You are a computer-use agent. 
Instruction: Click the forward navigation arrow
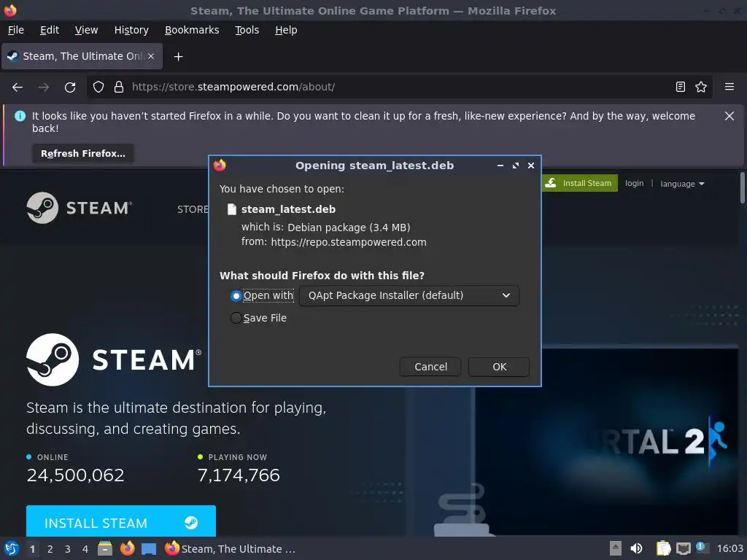click(x=44, y=87)
